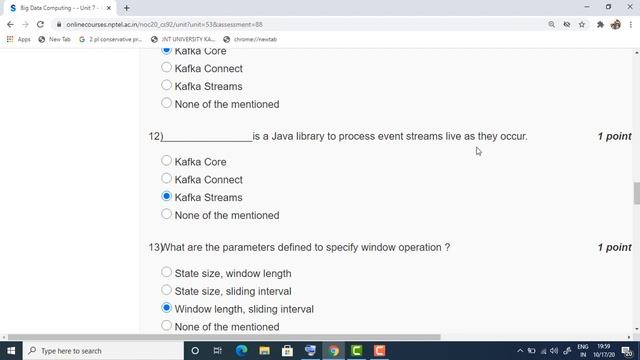Reload the NPTEL assessment page
Image resolution: width=640 pixels, height=360 pixels.
(40, 24)
